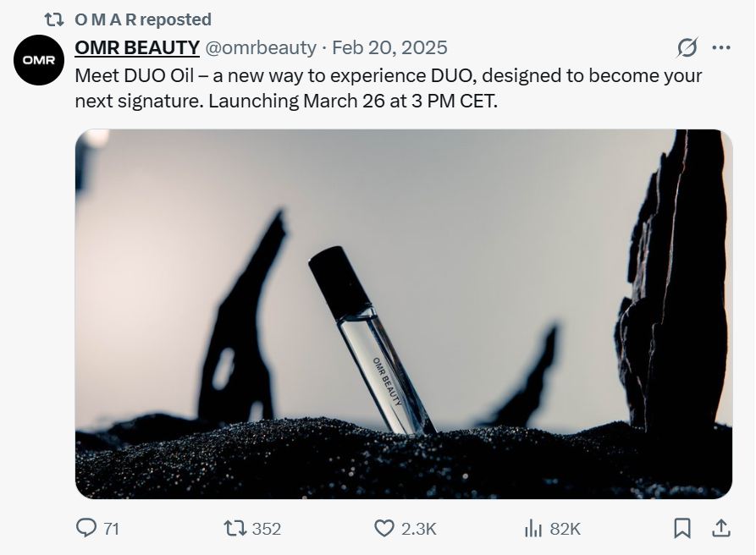Open the DUO Oil bottle image

(403, 314)
